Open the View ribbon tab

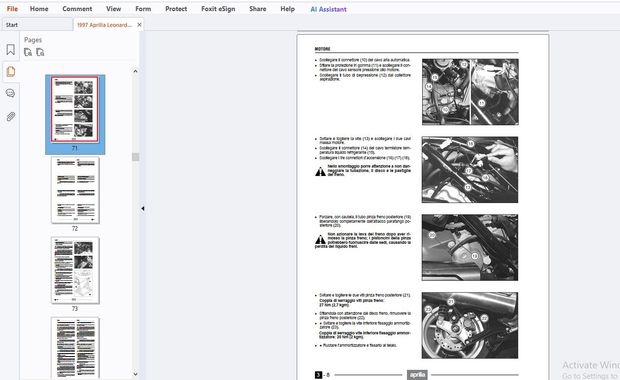[x=113, y=9]
